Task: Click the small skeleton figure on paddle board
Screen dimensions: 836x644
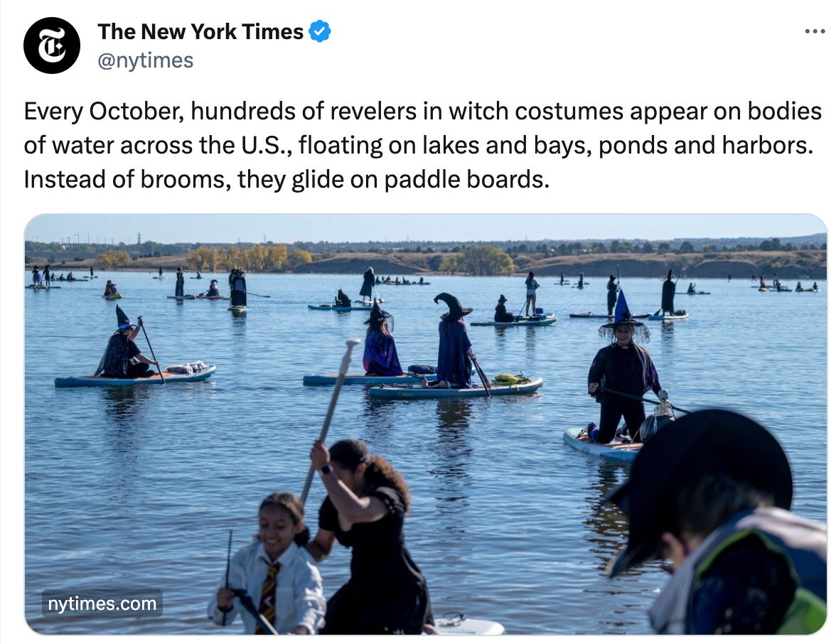Action: pos(663,405)
